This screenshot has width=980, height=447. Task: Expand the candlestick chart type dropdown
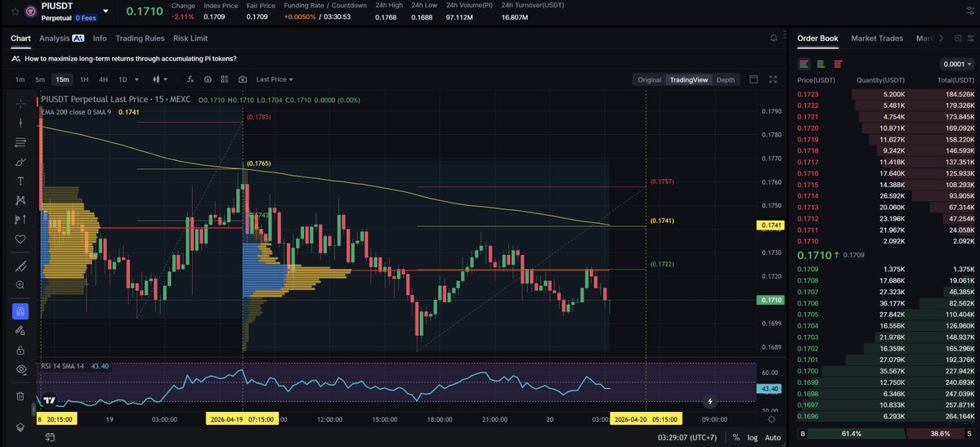(165, 79)
